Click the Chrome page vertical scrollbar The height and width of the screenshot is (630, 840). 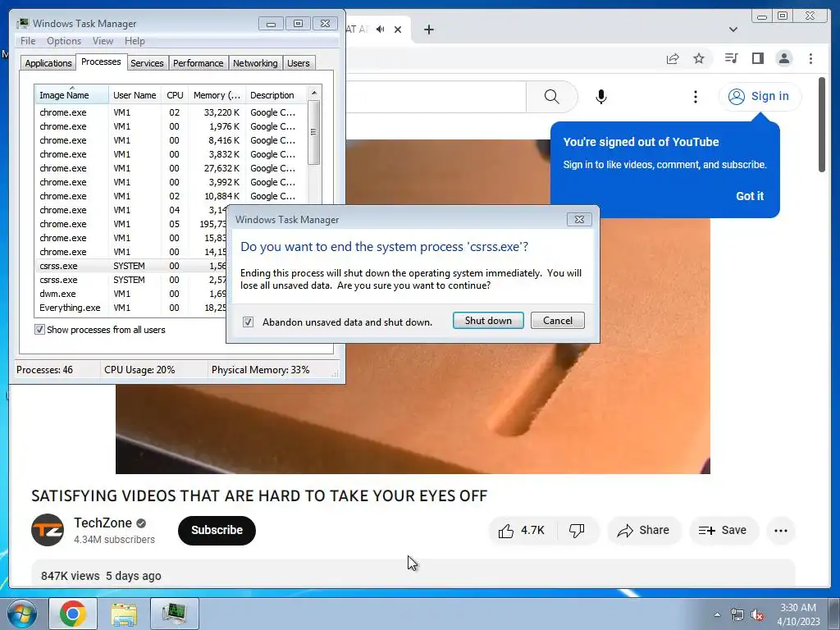[822, 125]
